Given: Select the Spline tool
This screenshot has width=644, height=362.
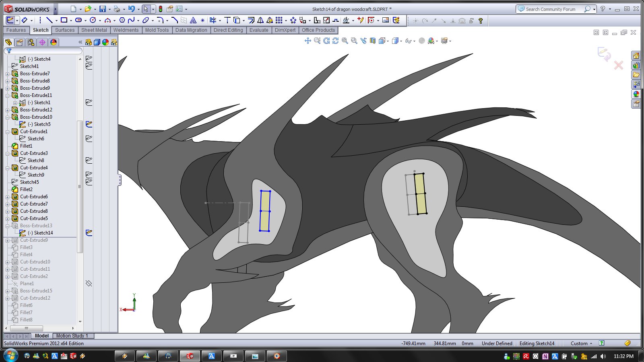Looking at the screenshot, I should [x=131, y=20].
